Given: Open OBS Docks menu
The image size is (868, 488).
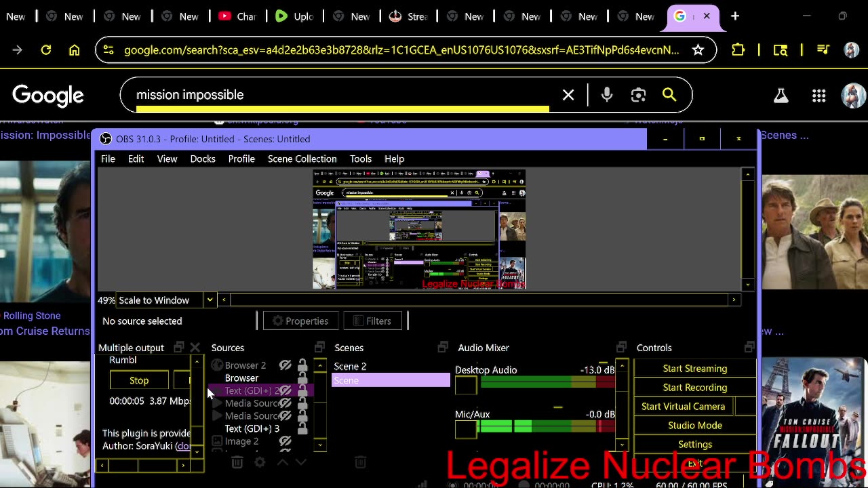Looking at the screenshot, I should point(203,159).
